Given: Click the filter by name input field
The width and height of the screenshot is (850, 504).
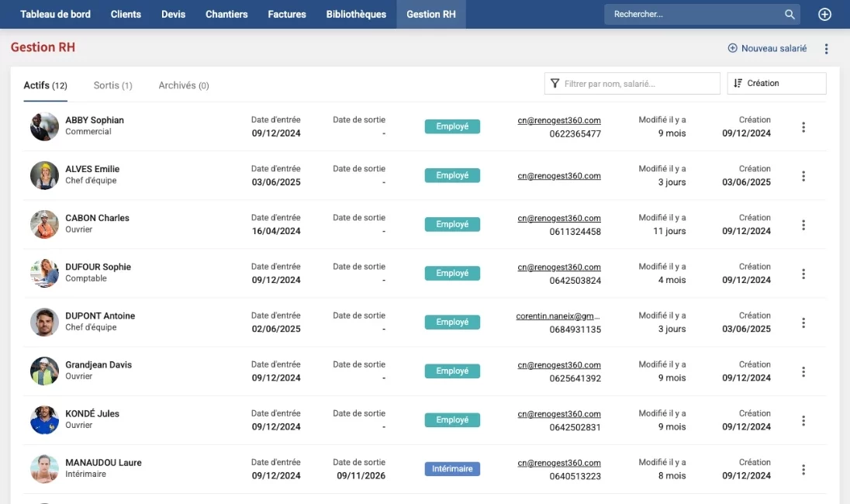Looking at the screenshot, I should coord(640,83).
